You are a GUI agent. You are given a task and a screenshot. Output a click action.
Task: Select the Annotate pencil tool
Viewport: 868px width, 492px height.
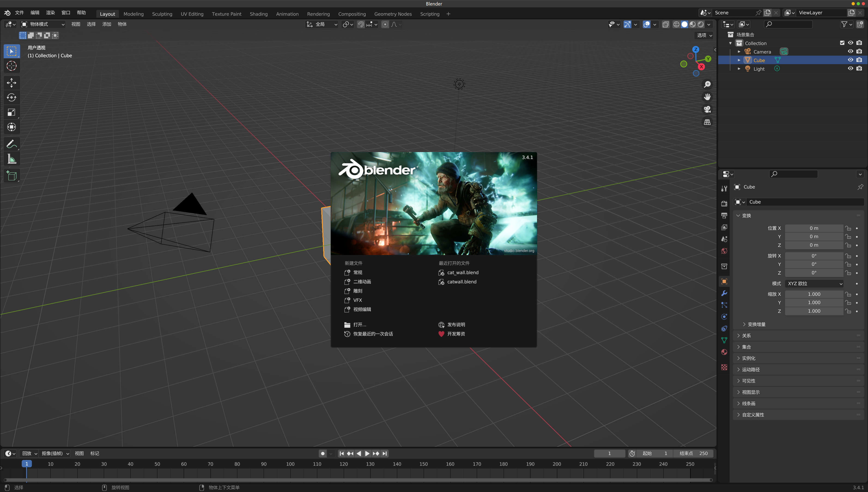(12, 144)
